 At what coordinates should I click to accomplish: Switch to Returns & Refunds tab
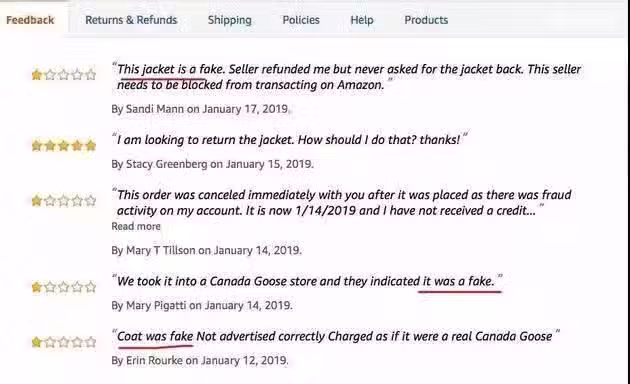[131, 20]
